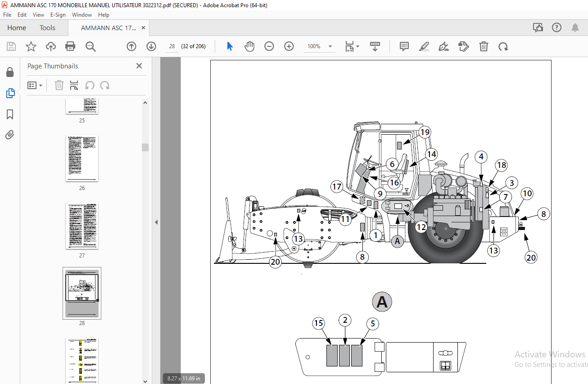The image size is (588, 384).
Task: Rotate pages clockwise in thumbnails panel
Action: coord(105,86)
